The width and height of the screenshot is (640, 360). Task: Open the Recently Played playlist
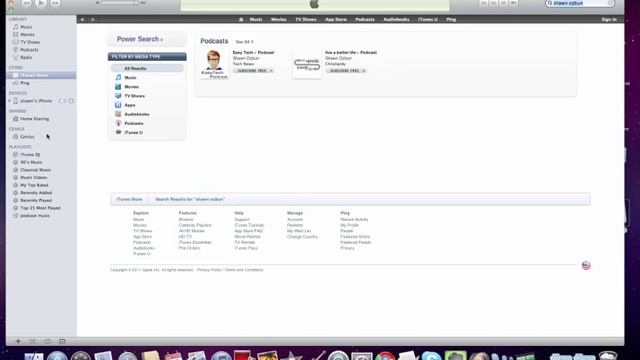point(36,200)
